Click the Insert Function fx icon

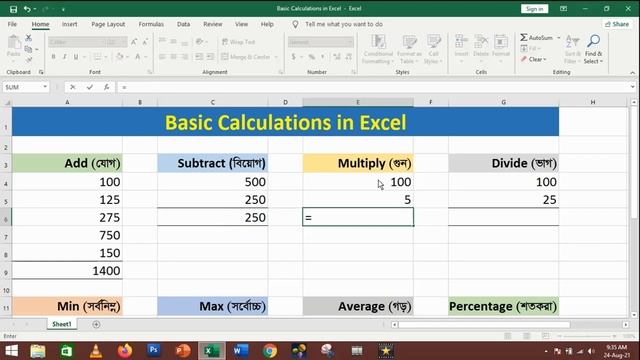pyautogui.click(x=107, y=87)
